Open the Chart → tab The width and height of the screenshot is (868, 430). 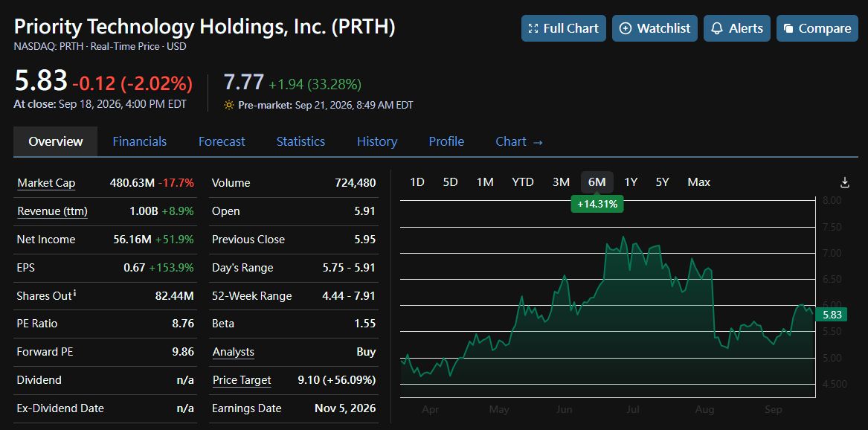[x=519, y=141]
